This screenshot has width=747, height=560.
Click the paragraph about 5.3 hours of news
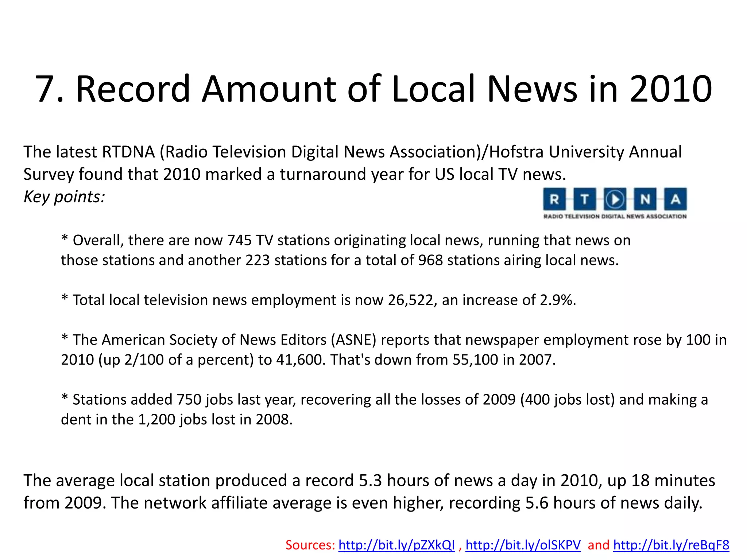point(368,481)
